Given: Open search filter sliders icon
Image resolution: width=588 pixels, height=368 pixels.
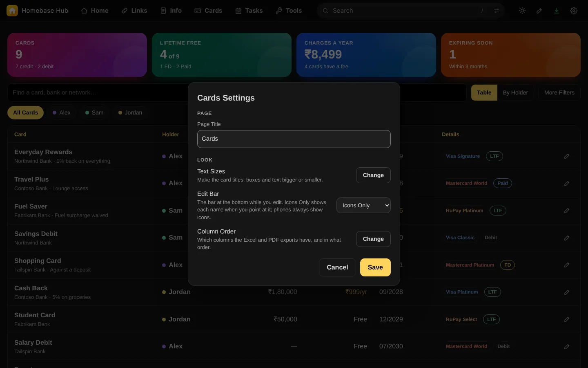Looking at the screenshot, I should 497,11.
